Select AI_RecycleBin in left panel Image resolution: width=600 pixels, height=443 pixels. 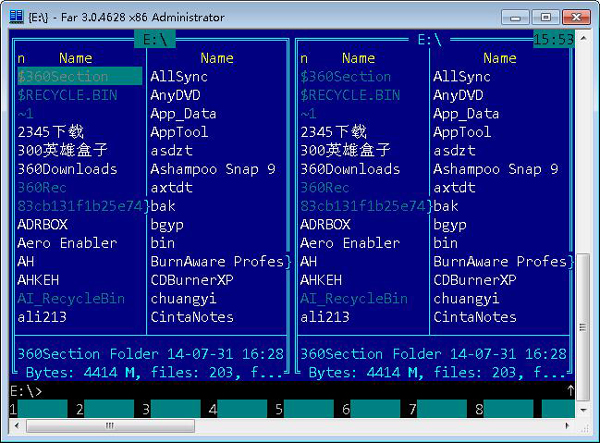point(71,298)
